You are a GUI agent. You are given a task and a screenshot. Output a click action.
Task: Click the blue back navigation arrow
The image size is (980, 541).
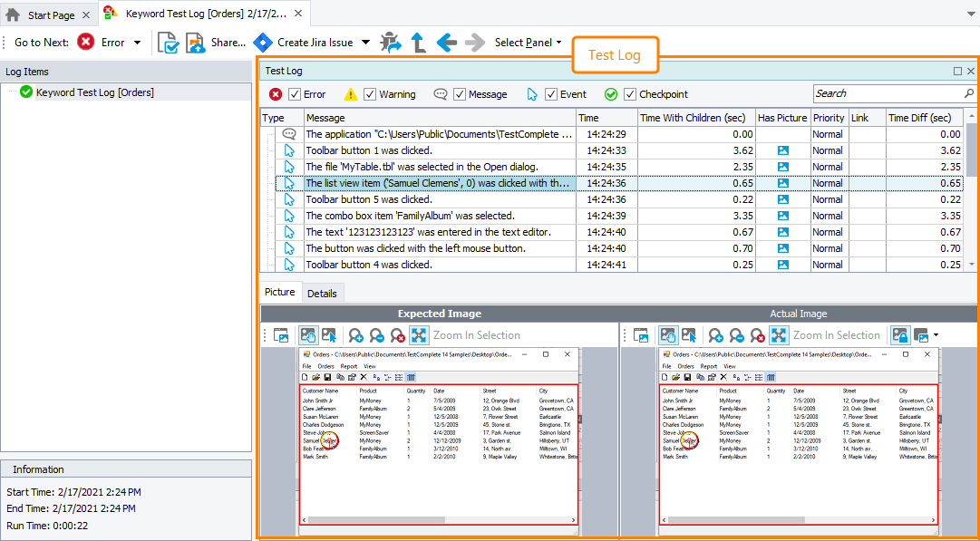point(448,42)
